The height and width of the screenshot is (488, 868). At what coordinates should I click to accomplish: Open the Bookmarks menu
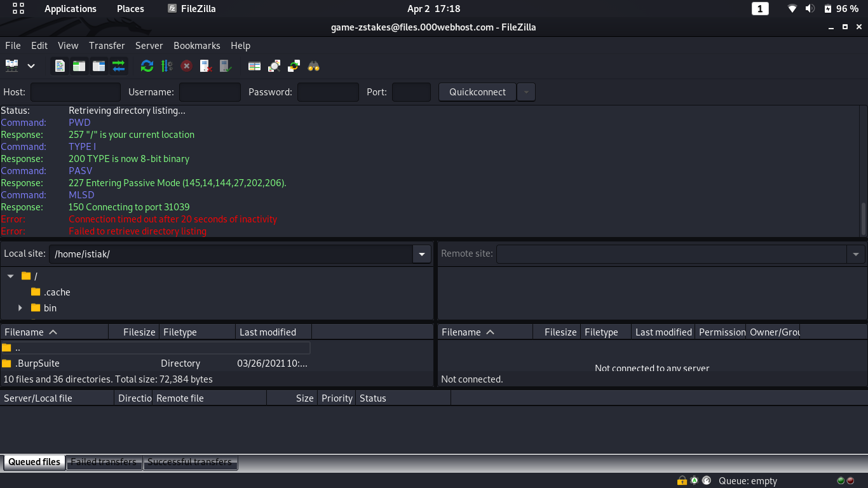[197, 46]
